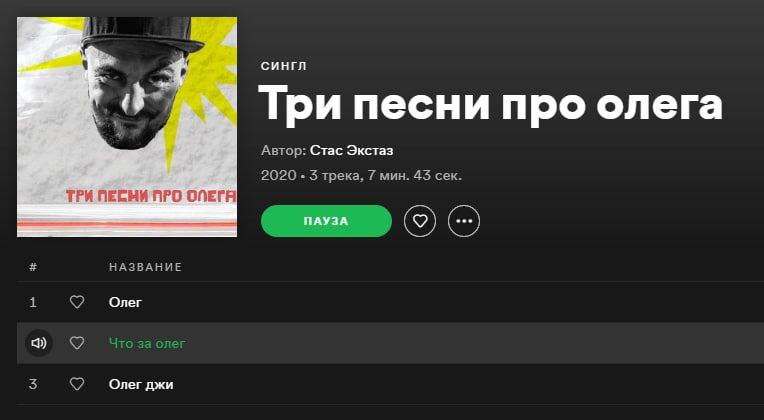Click the СИНГЛ label above the title
The width and height of the screenshot is (764, 420).
click(284, 66)
